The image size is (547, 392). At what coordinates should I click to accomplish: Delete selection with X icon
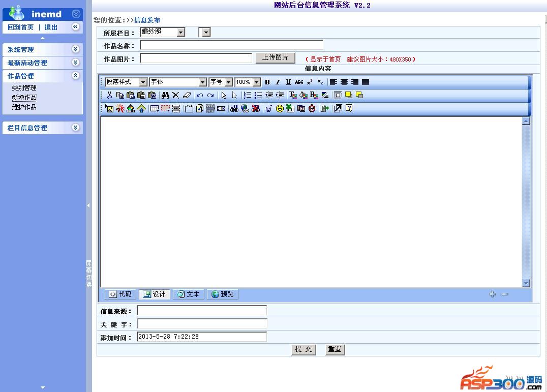click(x=175, y=95)
